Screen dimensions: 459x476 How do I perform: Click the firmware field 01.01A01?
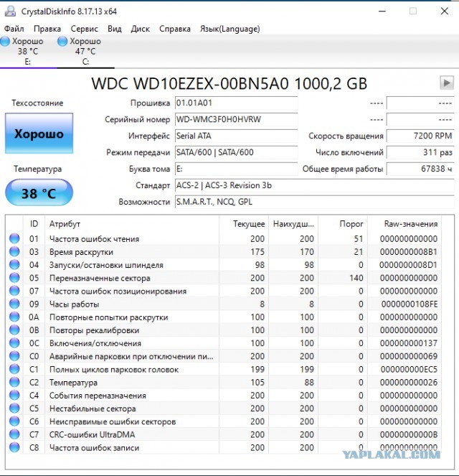237,103
